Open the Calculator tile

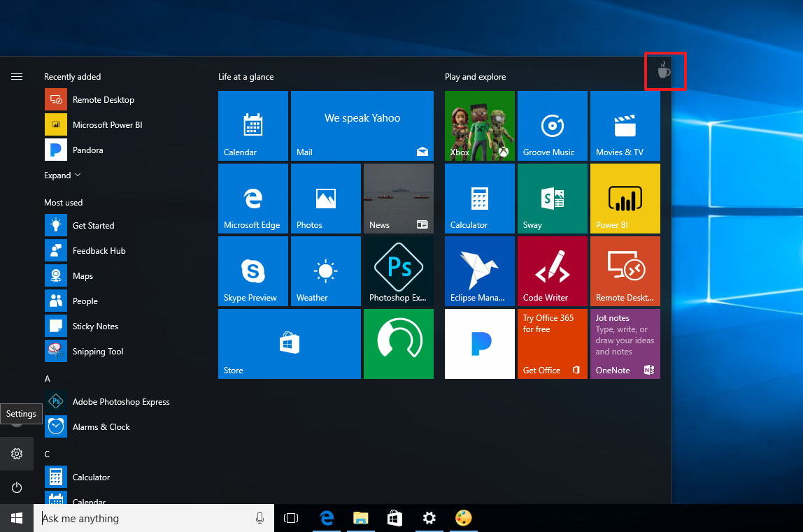tap(479, 198)
